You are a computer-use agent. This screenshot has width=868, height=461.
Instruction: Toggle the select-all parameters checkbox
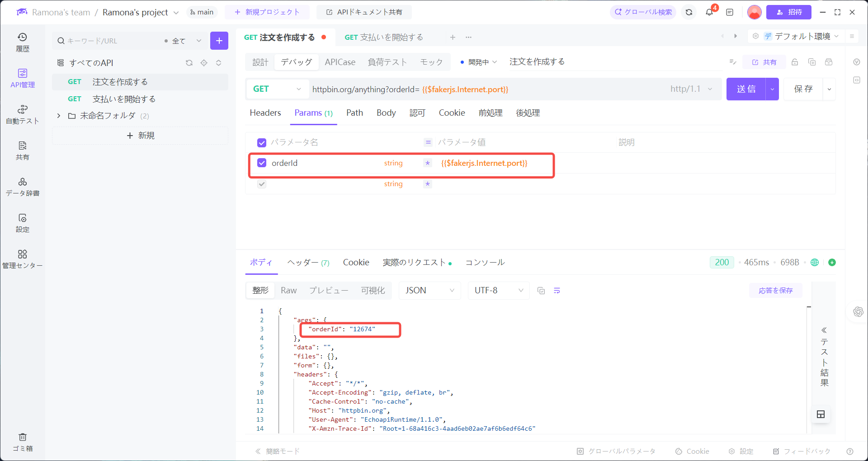click(262, 142)
